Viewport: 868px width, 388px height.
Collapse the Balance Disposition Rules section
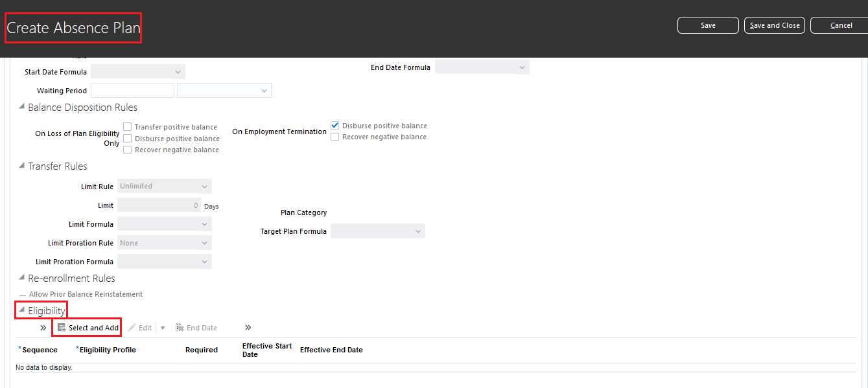pyautogui.click(x=21, y=108)
